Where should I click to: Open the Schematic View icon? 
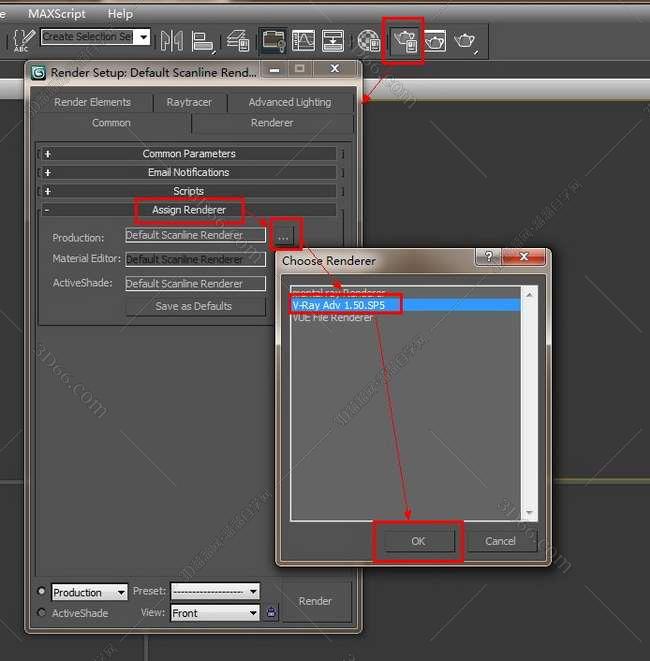point(333,41)
